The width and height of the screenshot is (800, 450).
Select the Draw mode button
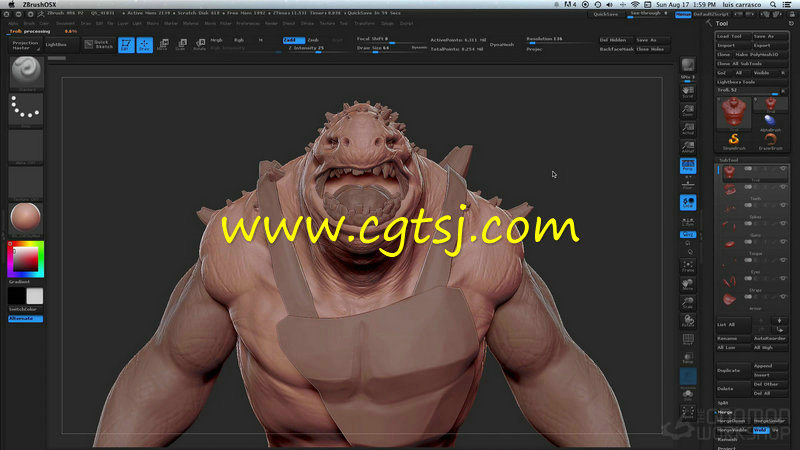point(144,45)
